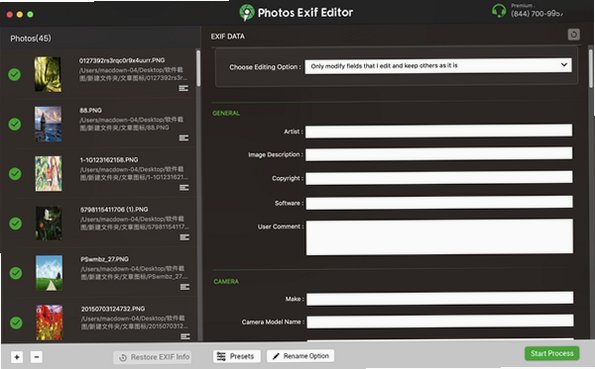Open Rename Option
The width and height of the screenshot is (595, 369).
tap(301, 356)
